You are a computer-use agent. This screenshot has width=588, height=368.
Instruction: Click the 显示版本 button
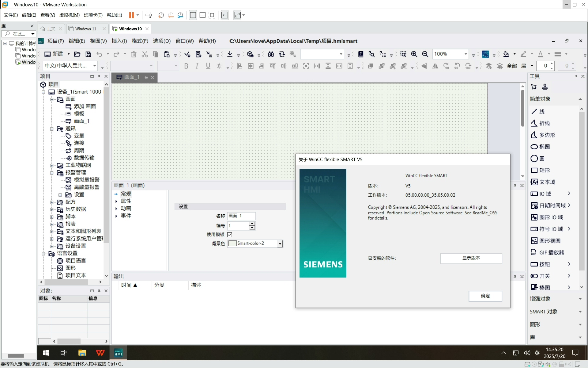[471, 258]
